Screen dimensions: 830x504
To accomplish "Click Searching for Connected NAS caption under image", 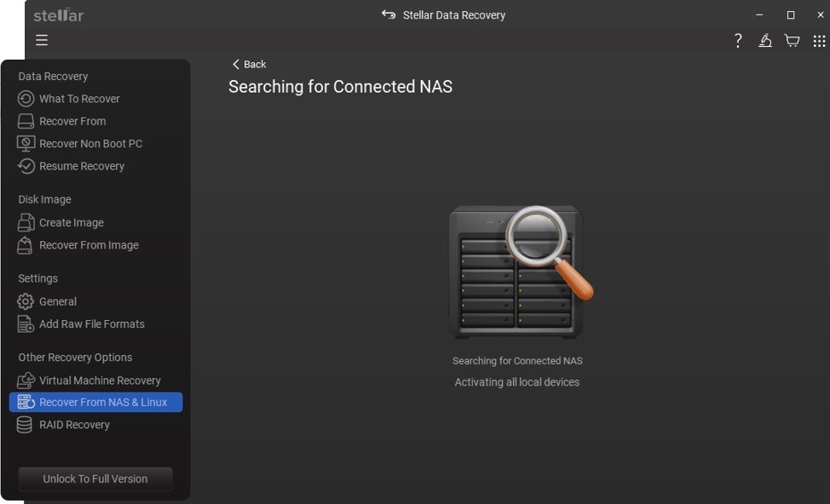I will click(517, 361).
